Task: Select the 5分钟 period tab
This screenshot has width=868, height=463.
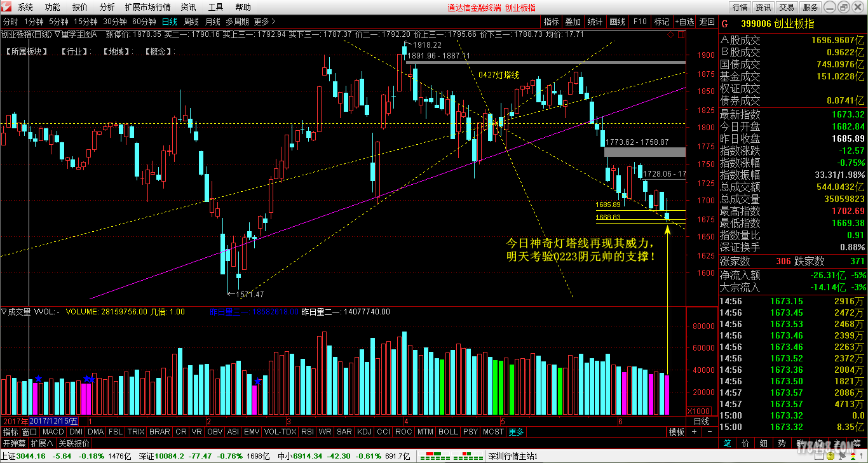Action: click(x=58, y=22)
